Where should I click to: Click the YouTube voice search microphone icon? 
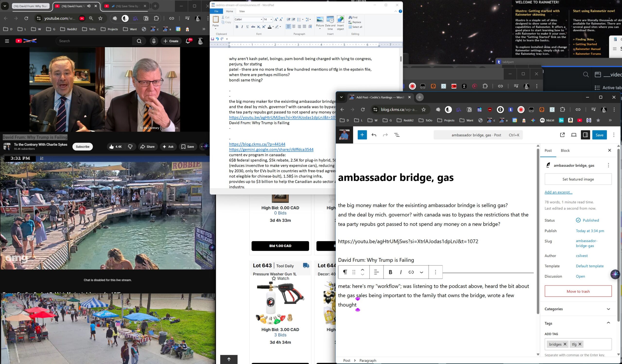[154, 41]
